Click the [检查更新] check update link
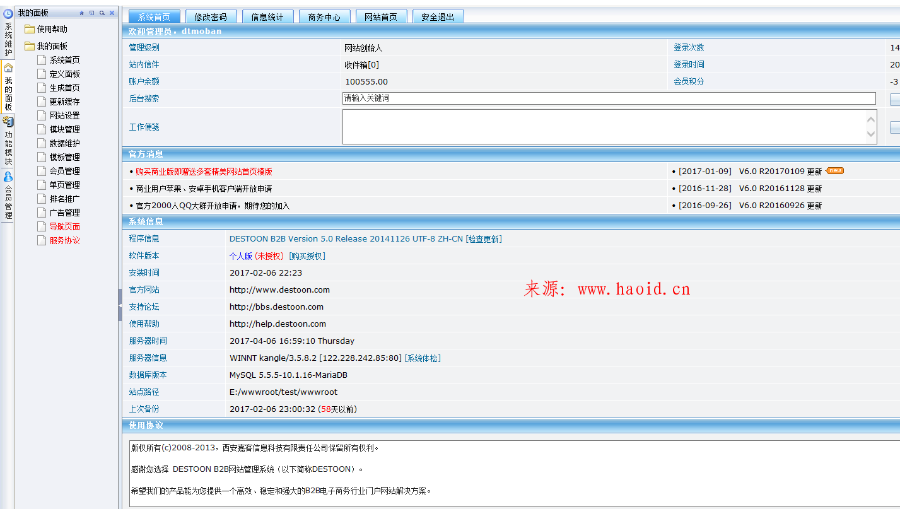This screenshot has height=509, width=900. click(484, 239)
